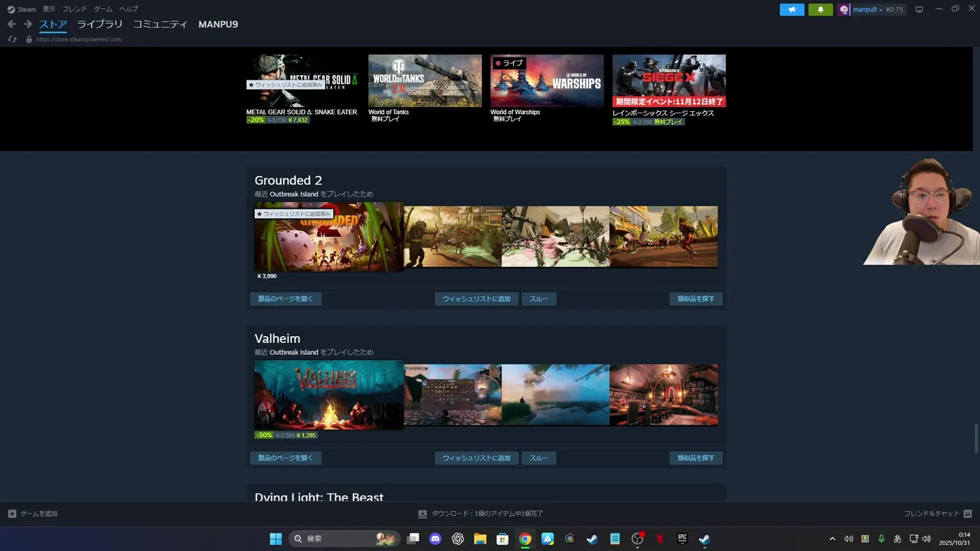Open File Explorer from the taskbar
980x551 pixels.
pos(480,539)
